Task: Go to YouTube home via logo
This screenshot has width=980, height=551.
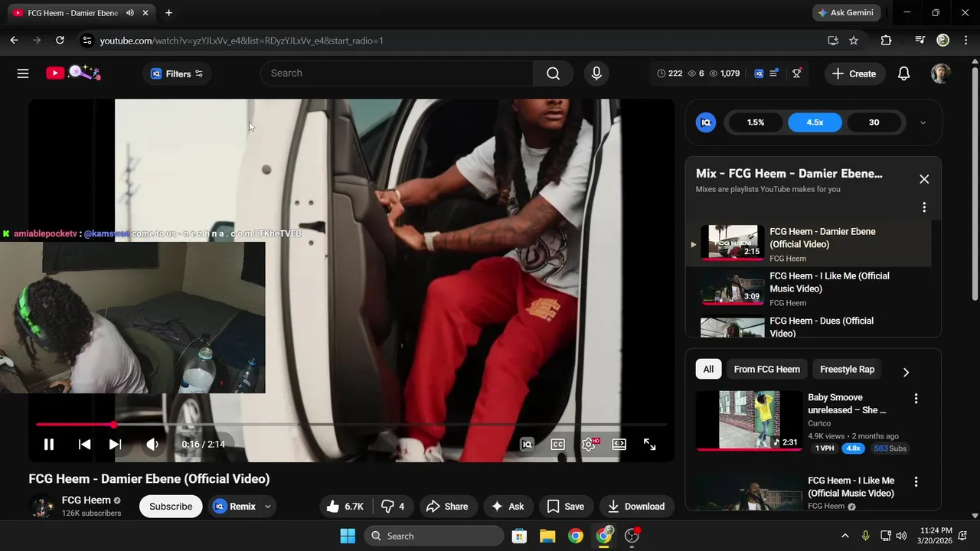Action: click(73, 73)
